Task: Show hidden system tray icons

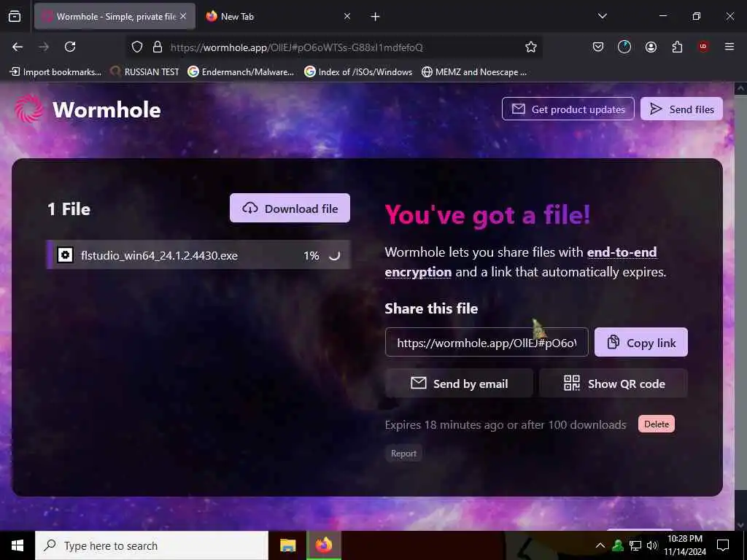Action: pyautogui.click(x=600, y=545)
